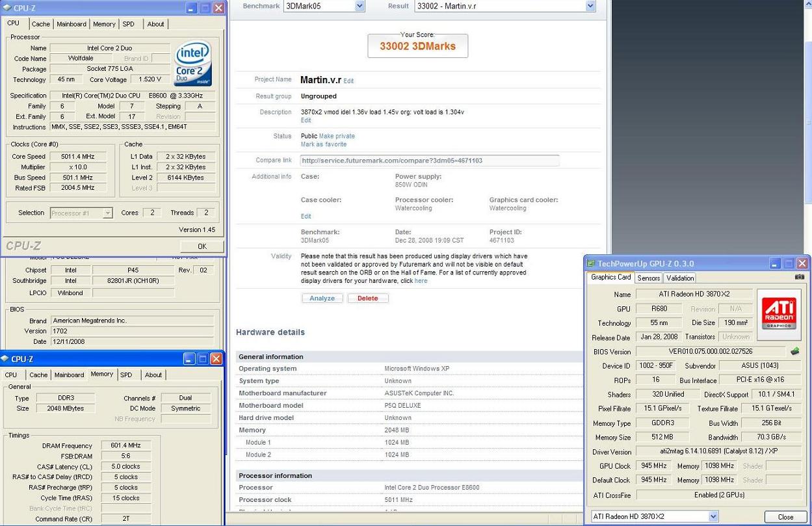Switch to Mainboard tab in top CPU-Z

72,24
